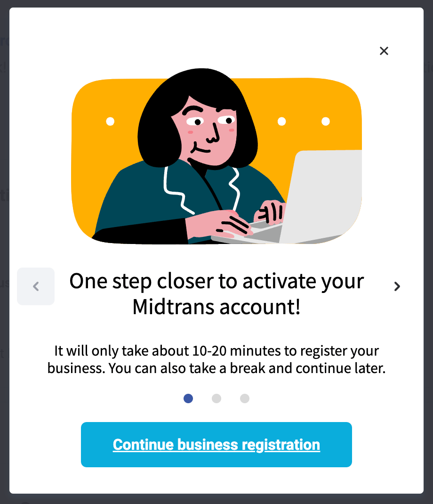Image resolution: width=433 pixels, height=504 pixels.
Task: Click the middle dot of the progress indicators
Action: [216, 398]
